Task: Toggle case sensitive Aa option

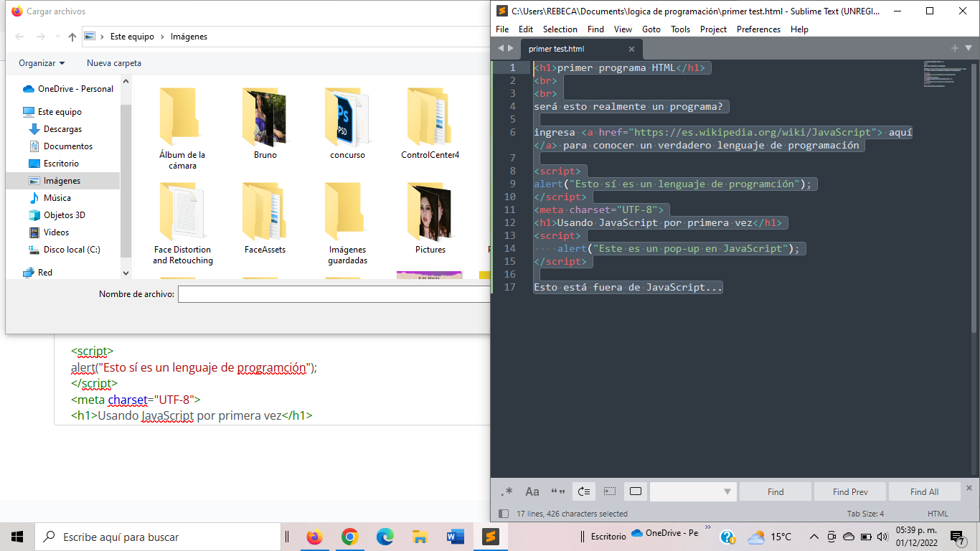Action: point(532,491)
